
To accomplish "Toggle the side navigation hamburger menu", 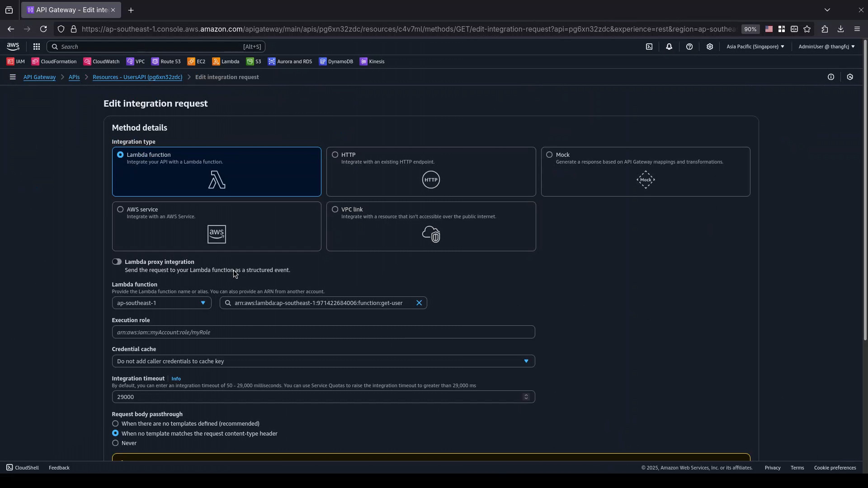I will (13, 77).
